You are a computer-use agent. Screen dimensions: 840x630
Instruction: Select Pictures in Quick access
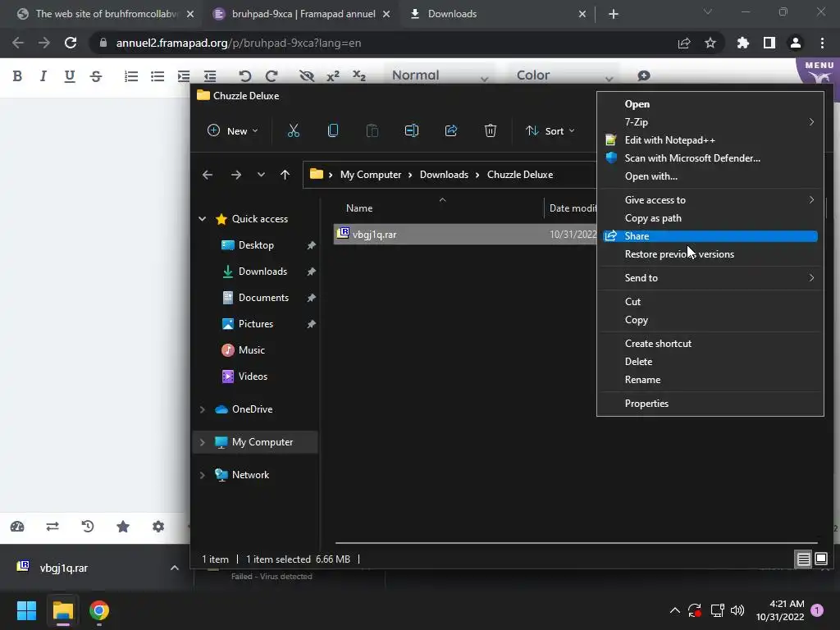point(256,323)
